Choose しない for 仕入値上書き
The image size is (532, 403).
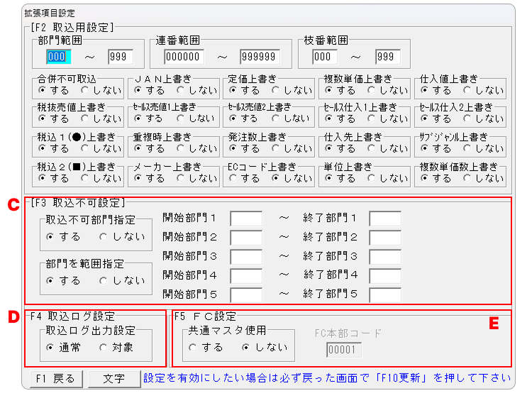(x=467, y=90)
